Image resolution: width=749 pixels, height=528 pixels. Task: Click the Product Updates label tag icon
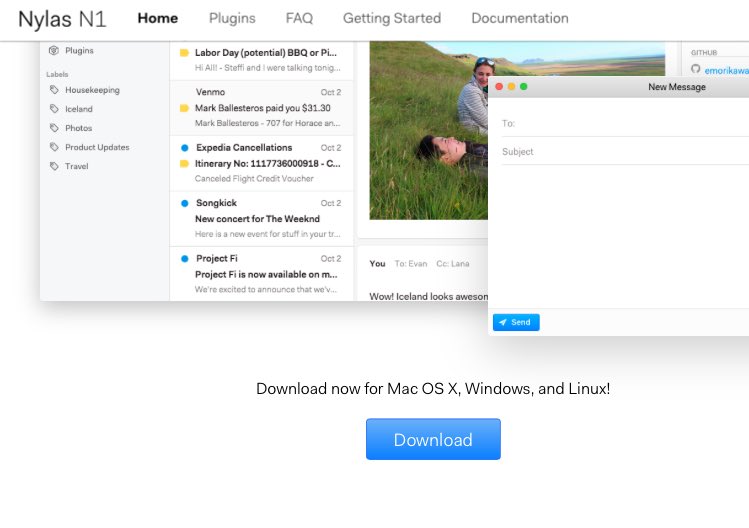pyautogui.click(x=54, y=147)
